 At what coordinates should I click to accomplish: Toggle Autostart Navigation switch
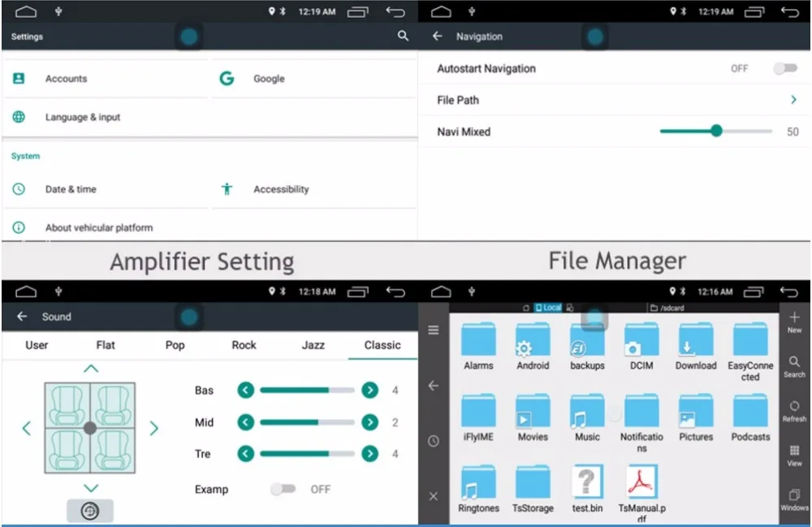pyautogui.click(x=785, y=68)
